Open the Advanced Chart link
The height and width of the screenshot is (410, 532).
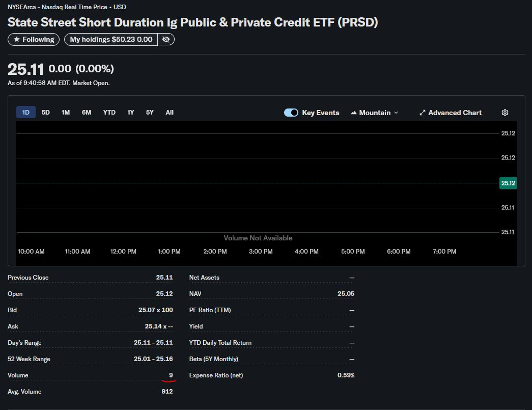click(x=451, y=113)
